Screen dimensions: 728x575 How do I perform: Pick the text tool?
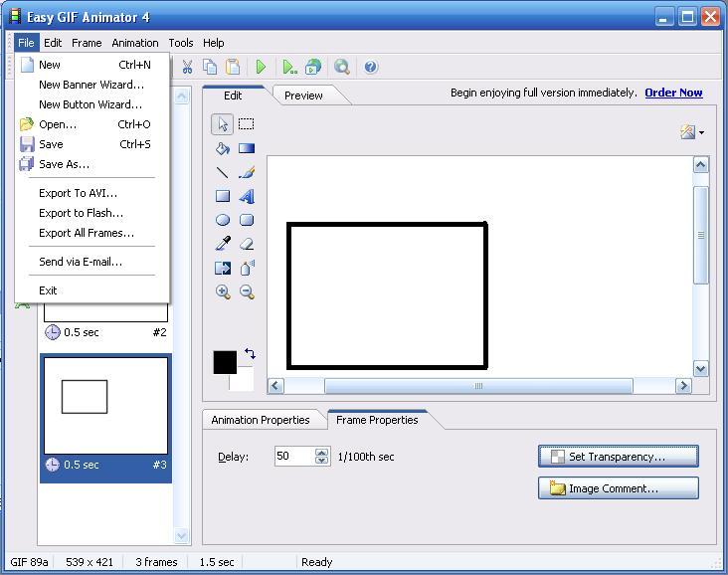tap(246, 196)
